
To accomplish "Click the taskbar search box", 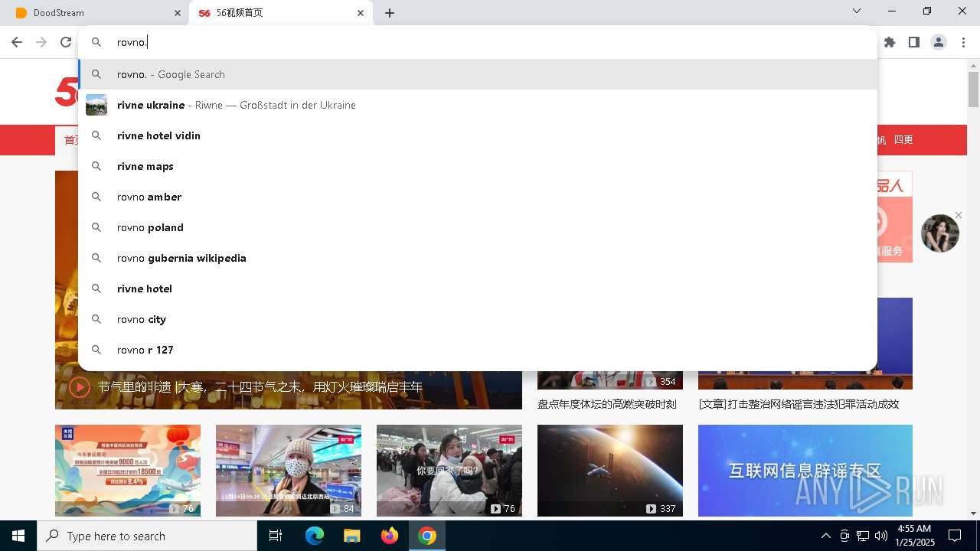I will click(147, 536).
